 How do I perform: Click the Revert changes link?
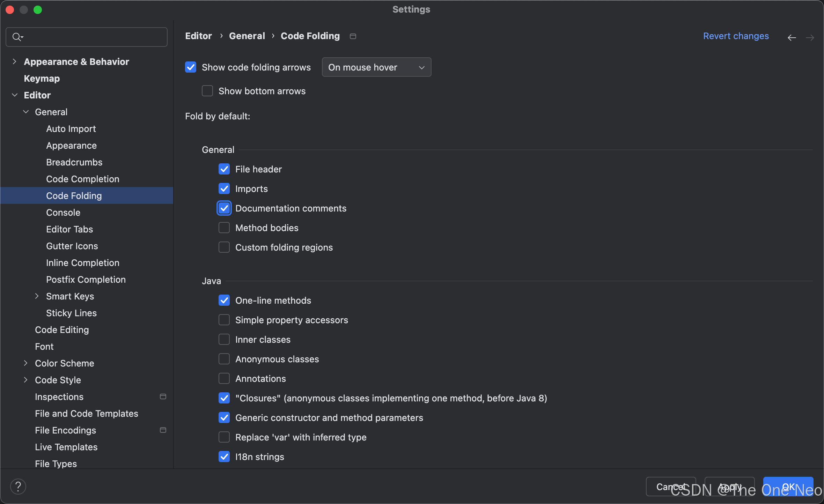[x=736, y=36]
